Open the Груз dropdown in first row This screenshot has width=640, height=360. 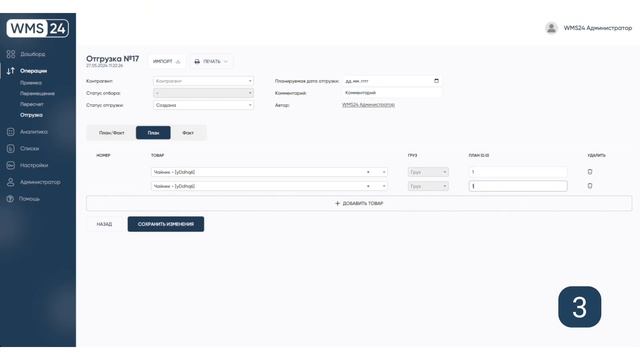tap(428, 172)
